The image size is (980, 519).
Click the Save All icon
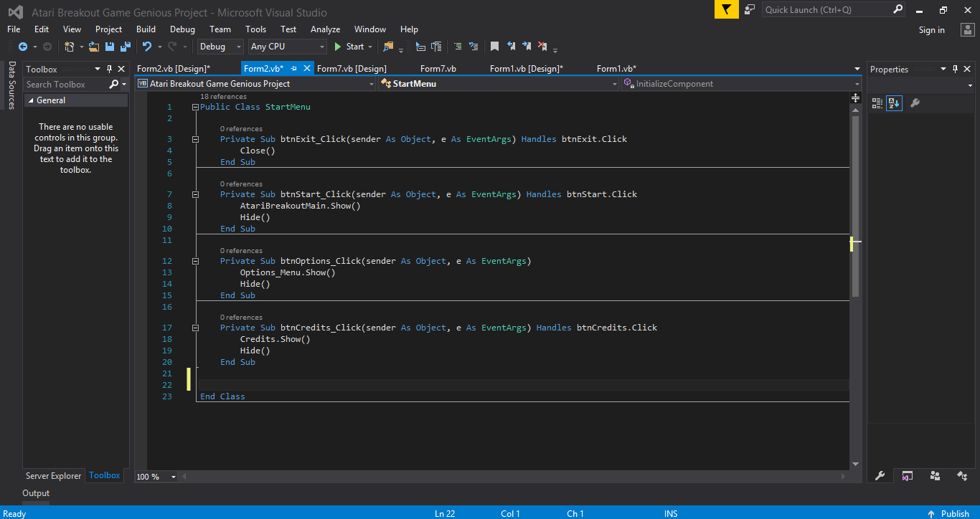coord(126,47)
